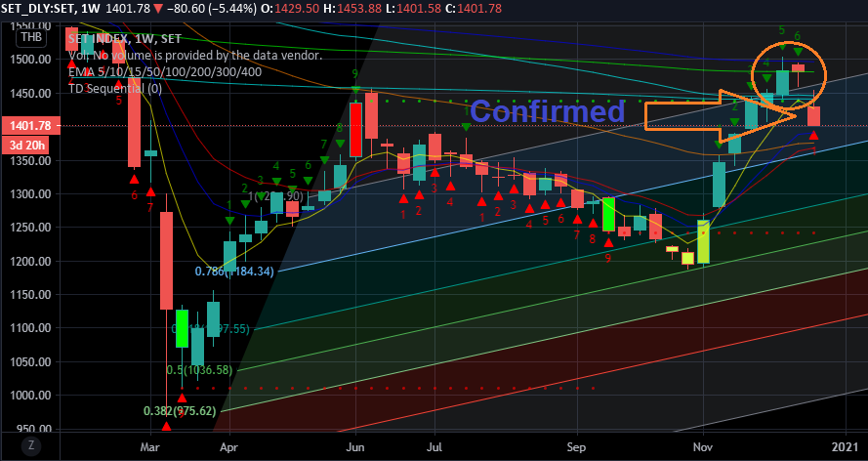Click the 1300.00 price axis label
The height and width of the screenshot is (461, 868).
pyautogui.click(x=28, y=194)
